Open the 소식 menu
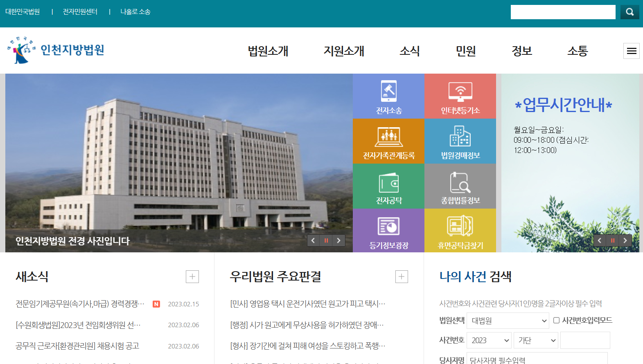Viewport: 643px width, 364px height. tap(410, 51)
